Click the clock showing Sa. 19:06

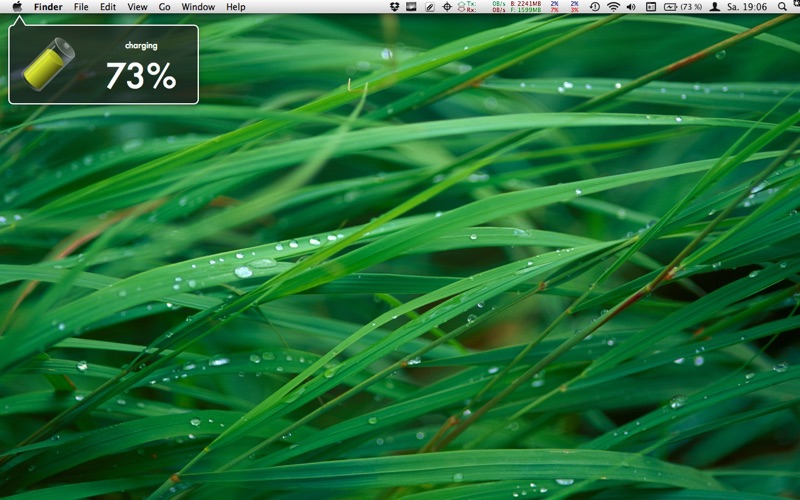tap(747, 7)
